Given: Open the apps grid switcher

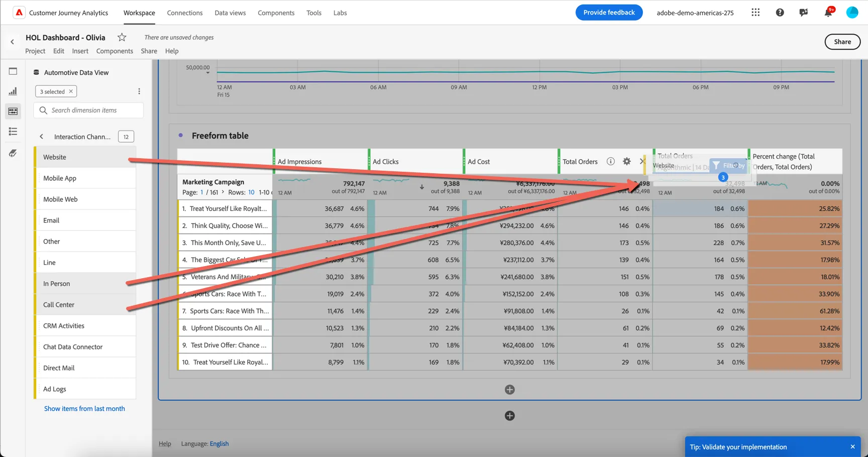Looking at the screenshot, I should coord(755,13).
